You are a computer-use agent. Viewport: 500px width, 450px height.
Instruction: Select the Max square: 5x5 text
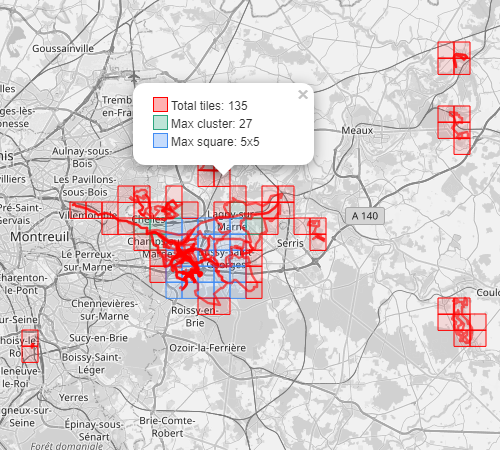point(215,142)
